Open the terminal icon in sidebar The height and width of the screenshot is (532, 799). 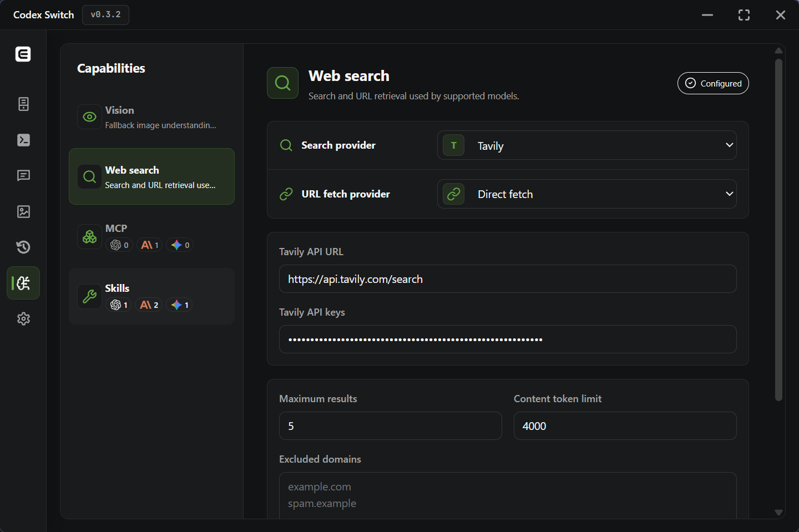pyautogui.click(x=23, y=140)
